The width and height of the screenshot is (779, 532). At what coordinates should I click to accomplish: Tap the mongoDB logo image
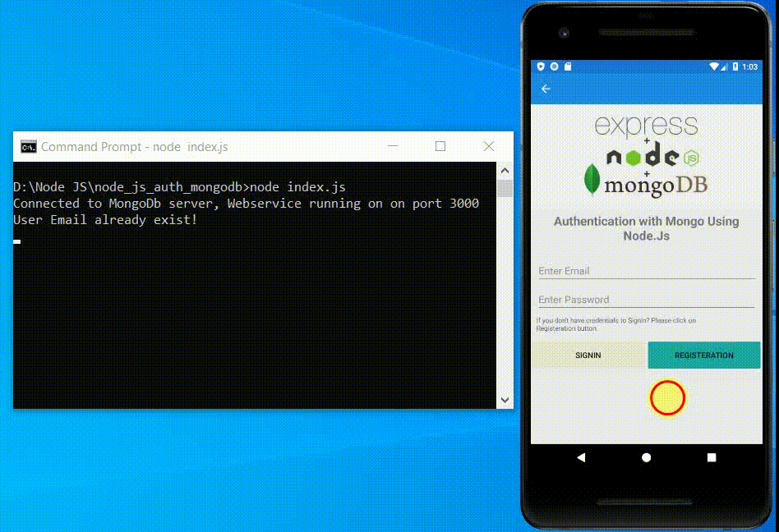click(646, 182)
